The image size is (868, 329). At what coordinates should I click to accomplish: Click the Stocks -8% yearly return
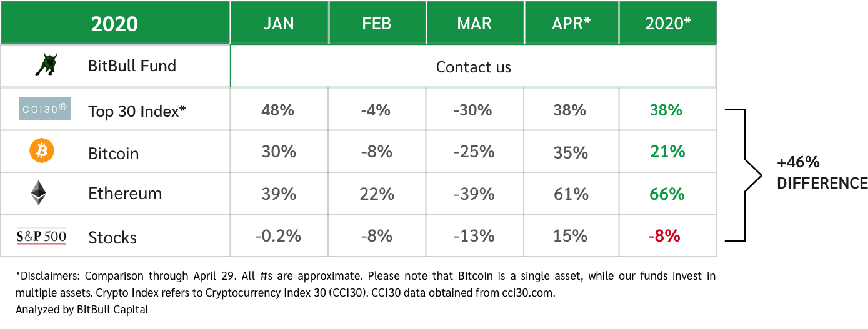click(x=664, y=236)
